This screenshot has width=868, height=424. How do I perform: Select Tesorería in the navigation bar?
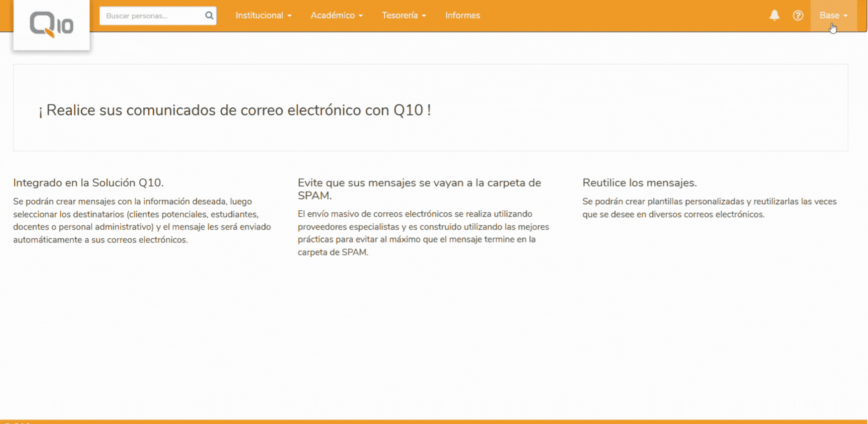400,15
